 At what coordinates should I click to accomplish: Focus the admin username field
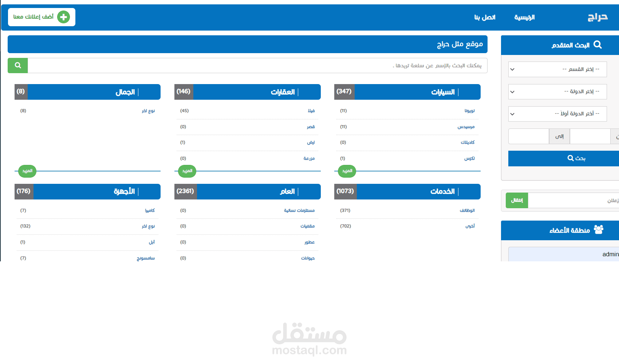pos(564,254)
